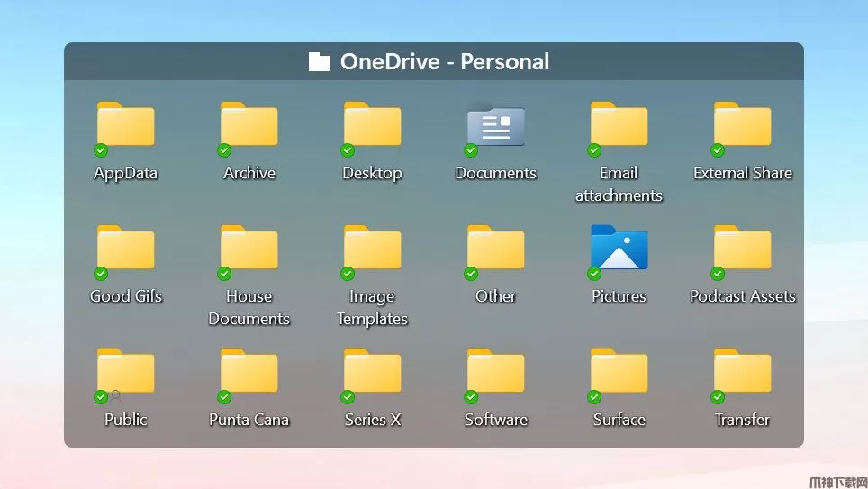This screenshot has height=489, width=868.
Task: Open the Transfer folder
Action: (x=742, y=372)
